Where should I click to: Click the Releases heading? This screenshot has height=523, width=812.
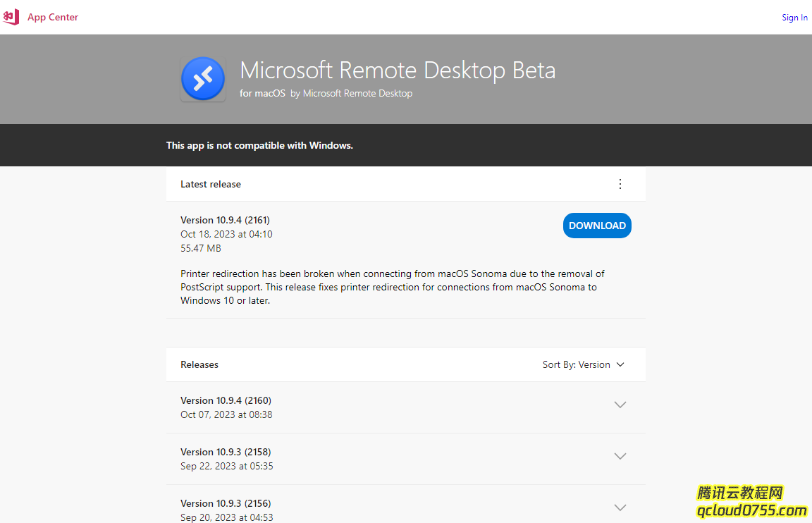point(199,364)
